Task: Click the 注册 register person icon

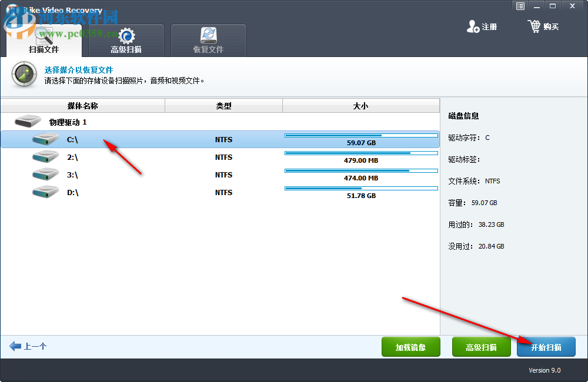Action: pos(473,26)
